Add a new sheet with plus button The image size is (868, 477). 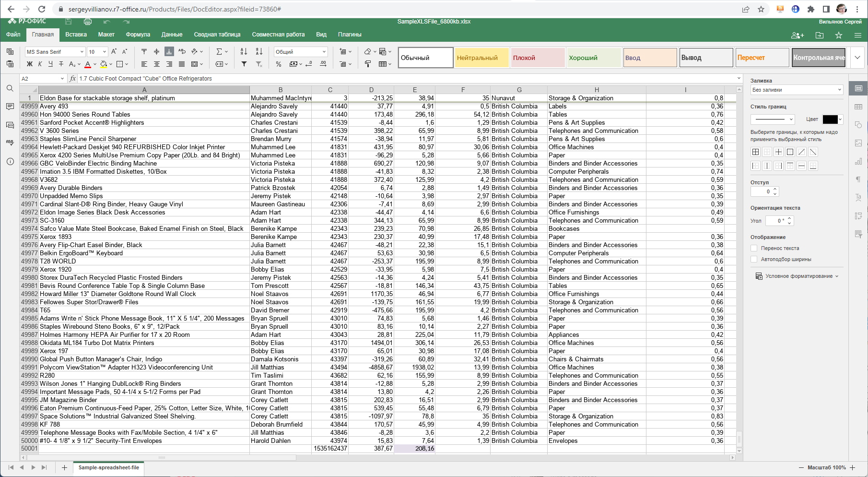[x=64, y=467]
